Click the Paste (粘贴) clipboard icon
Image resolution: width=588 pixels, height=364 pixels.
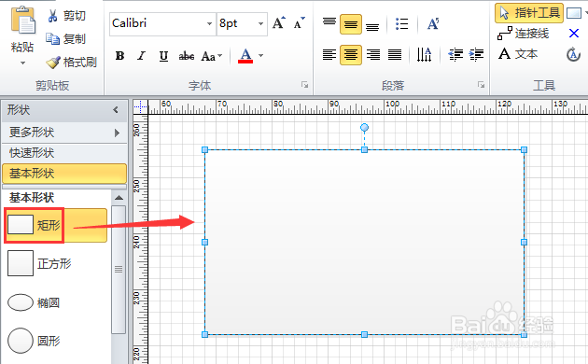pyautogui.click(x=23, y=21)
